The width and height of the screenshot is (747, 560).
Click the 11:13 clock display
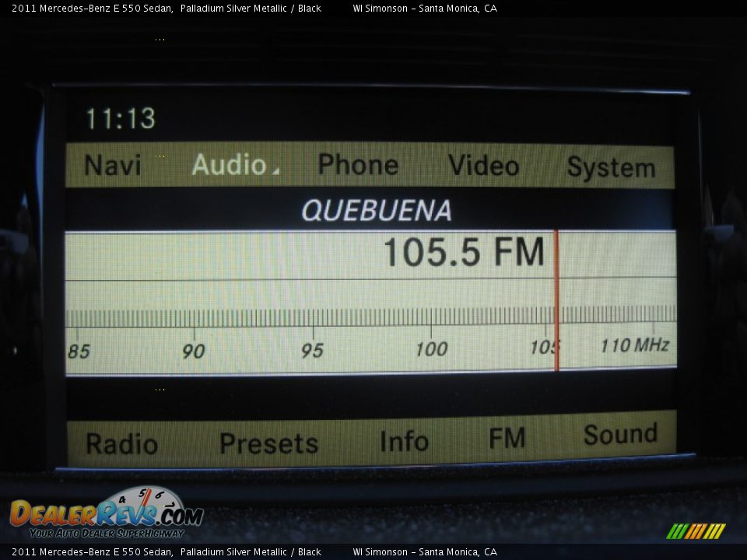pos(120,119)
